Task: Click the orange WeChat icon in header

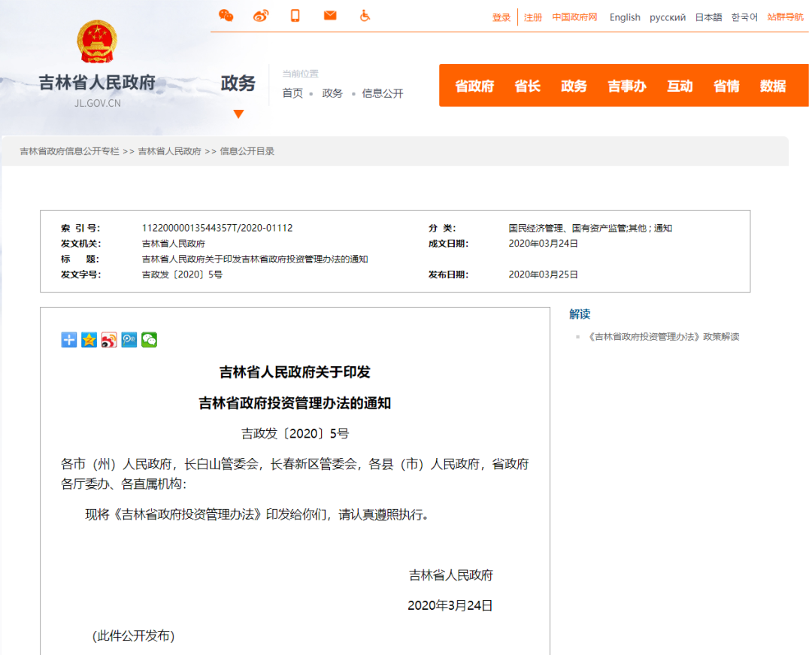Action: [x=226, y=16]
